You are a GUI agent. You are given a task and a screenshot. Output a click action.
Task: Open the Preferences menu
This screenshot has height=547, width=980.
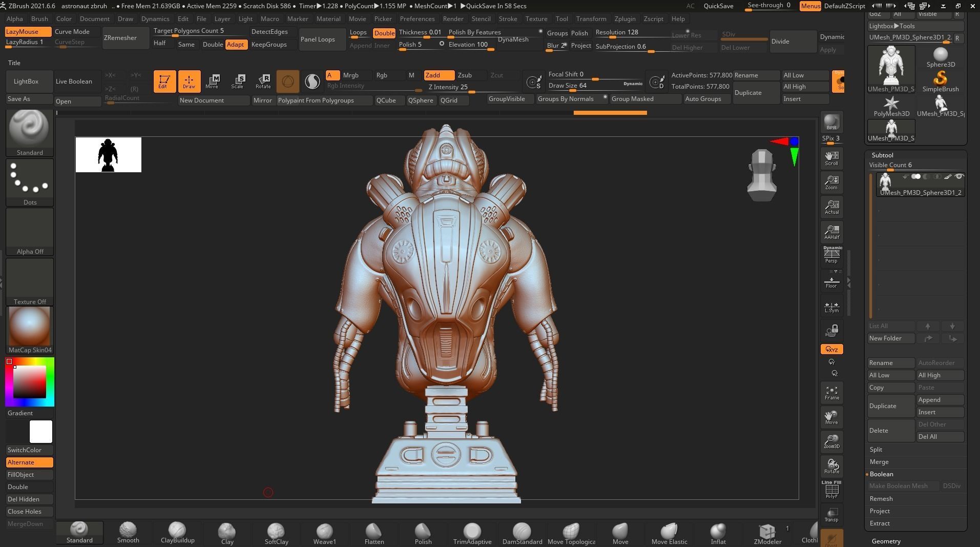pos(417,19)
